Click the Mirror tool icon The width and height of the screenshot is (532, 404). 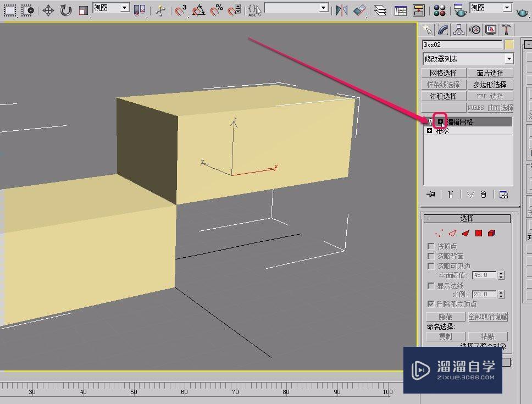click(341, 10)
